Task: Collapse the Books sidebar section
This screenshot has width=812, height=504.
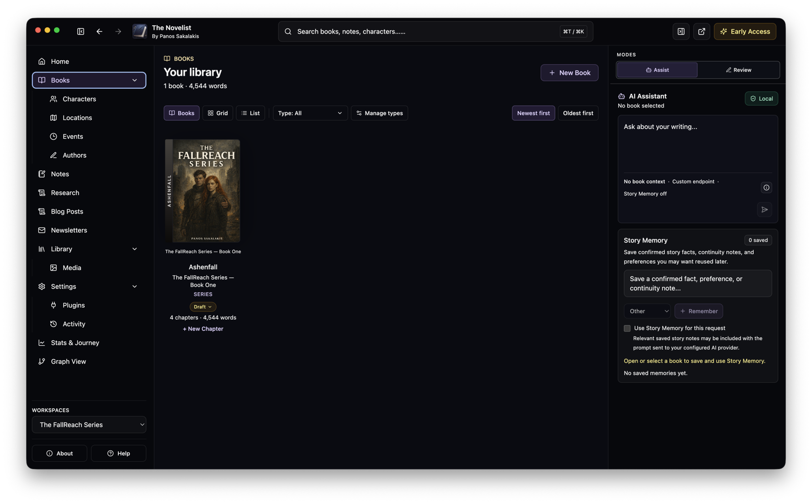Action: pyautogui.click(x=134, y=80)
